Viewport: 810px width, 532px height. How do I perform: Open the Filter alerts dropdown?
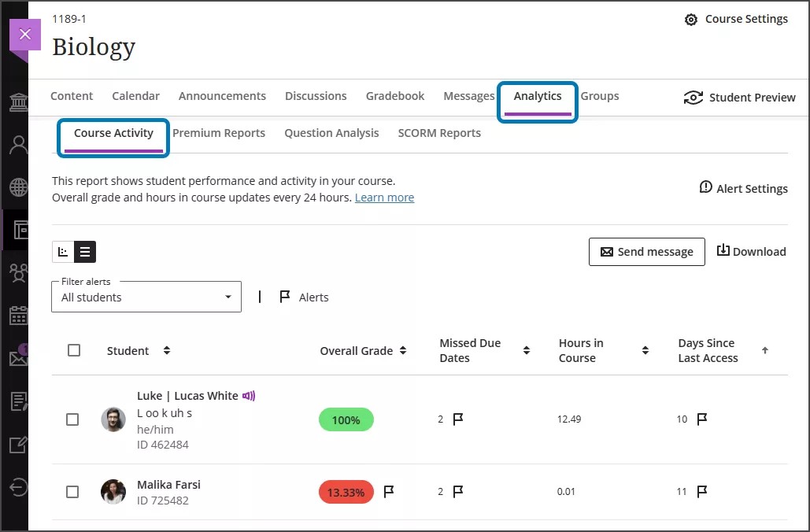coord(146,297)
